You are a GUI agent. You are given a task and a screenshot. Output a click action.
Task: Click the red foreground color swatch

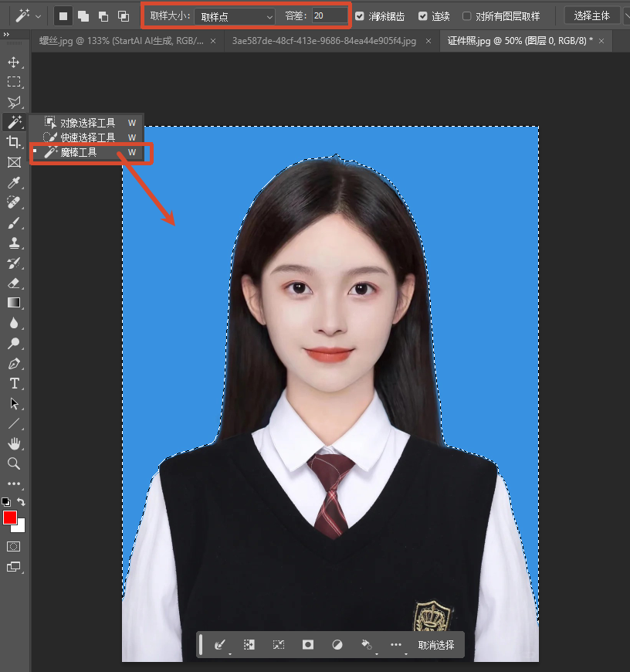pyautogui.click(x=10, y=518)
